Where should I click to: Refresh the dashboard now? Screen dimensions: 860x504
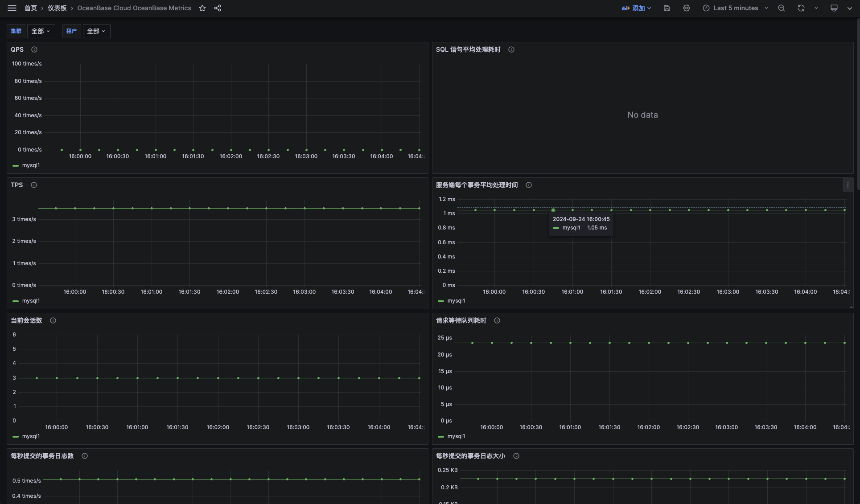[x=801, y=8]
